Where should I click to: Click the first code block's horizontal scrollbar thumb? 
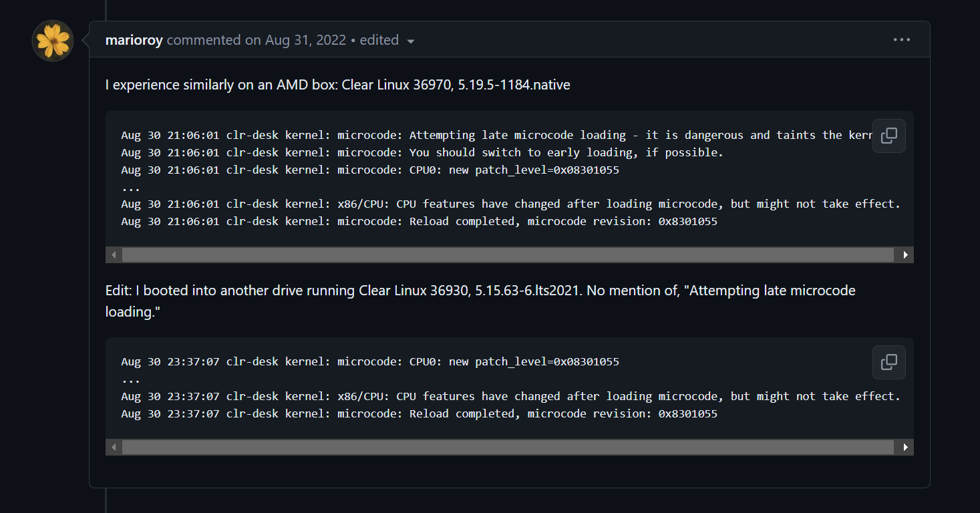click(x=508, y=254)
